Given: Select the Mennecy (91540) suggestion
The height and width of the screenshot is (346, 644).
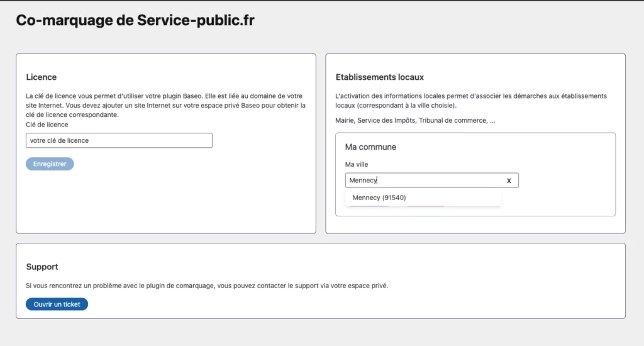Looking at the screenshot, I should pyautogui.click(x=423, y=198).
